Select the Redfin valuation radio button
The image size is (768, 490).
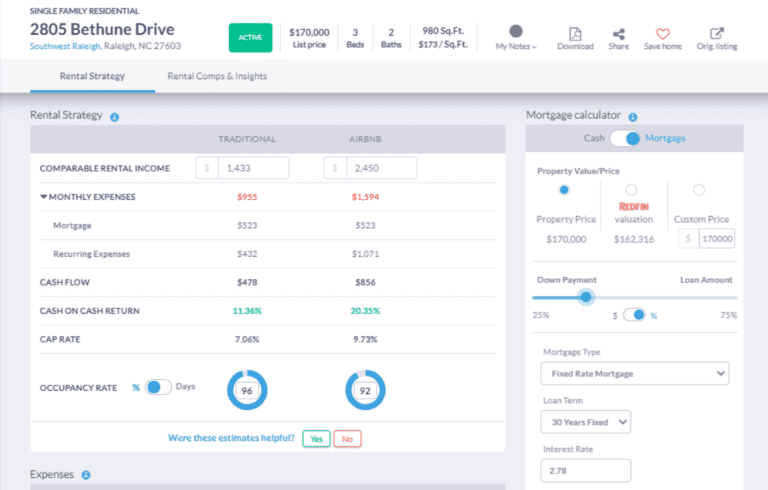pyautogui.click(x=630, y=190)
